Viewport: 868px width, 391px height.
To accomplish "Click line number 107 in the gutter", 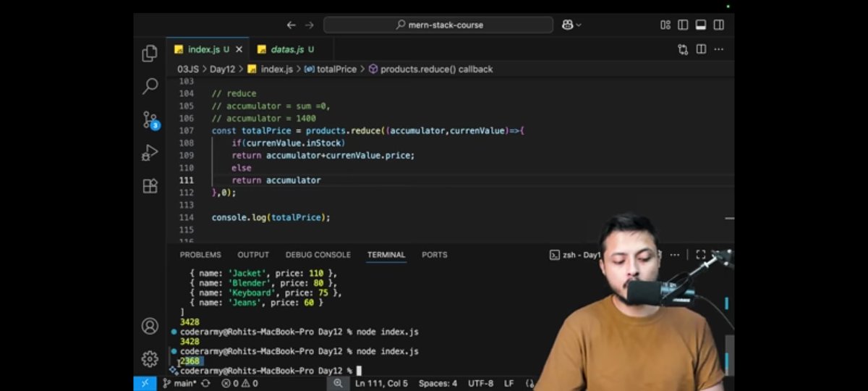I will pyautogui.click(x=186, y=130).
